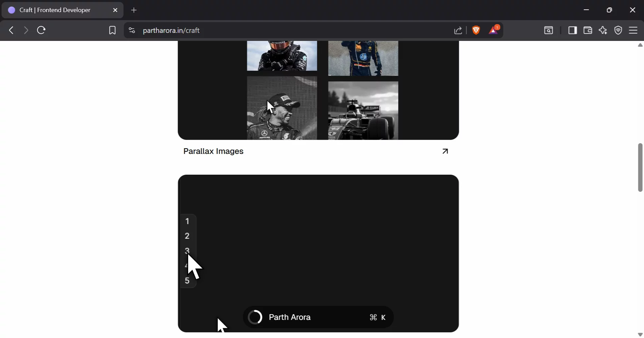
Task: Activate the in-page search tool
Action: click(549, 30)
